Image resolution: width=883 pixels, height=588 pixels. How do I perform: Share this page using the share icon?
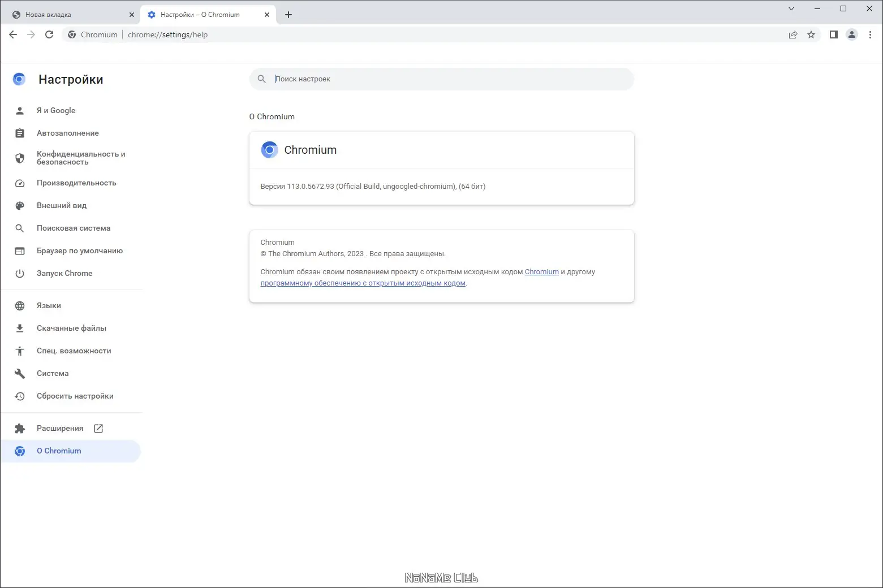pyautogui.click(x=793, y=34)
